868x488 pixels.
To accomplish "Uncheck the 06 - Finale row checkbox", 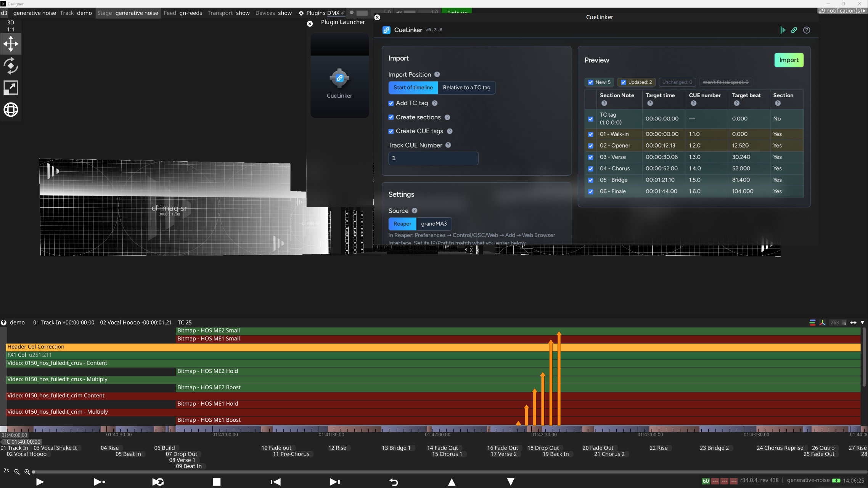I will coord(591,191).
